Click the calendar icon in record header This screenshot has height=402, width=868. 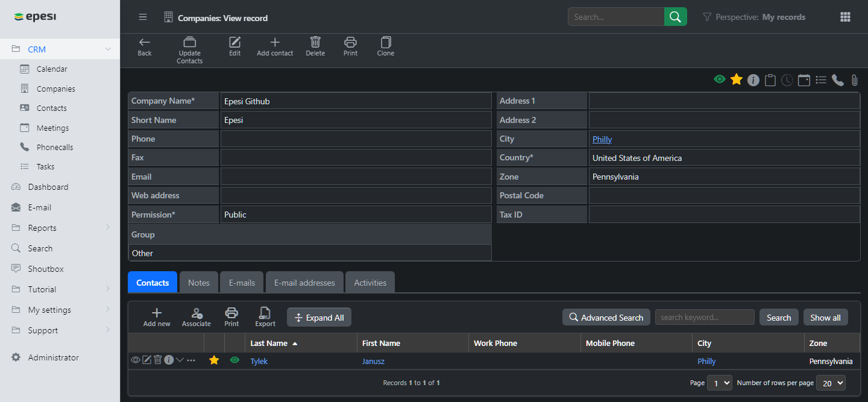click(804, 80)
